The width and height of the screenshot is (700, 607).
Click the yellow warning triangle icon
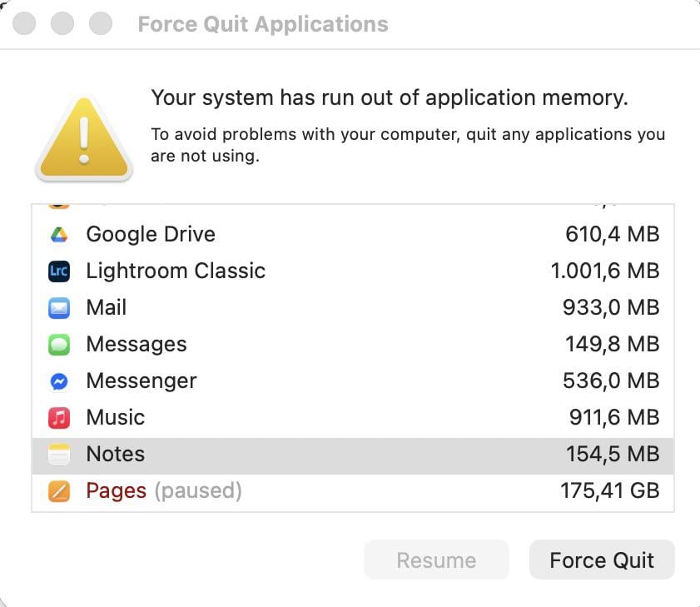[83, 138]
